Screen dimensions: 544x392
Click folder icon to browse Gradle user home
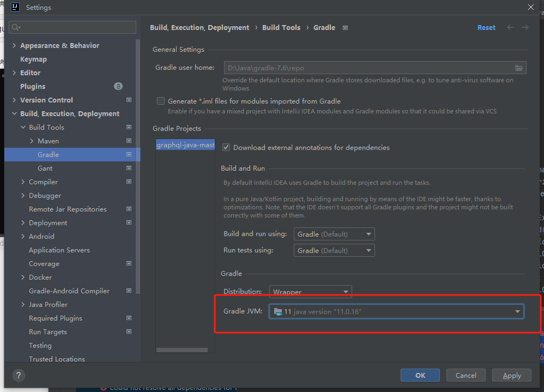[519, 68]
